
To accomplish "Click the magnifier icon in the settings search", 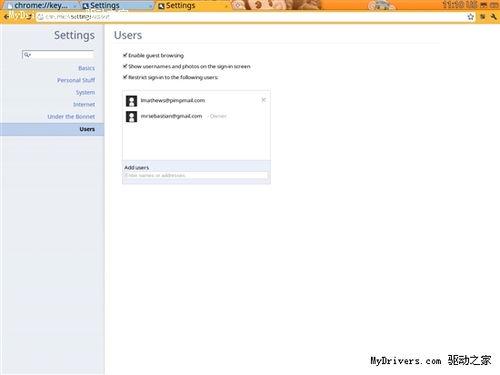I will coord(27,55).
